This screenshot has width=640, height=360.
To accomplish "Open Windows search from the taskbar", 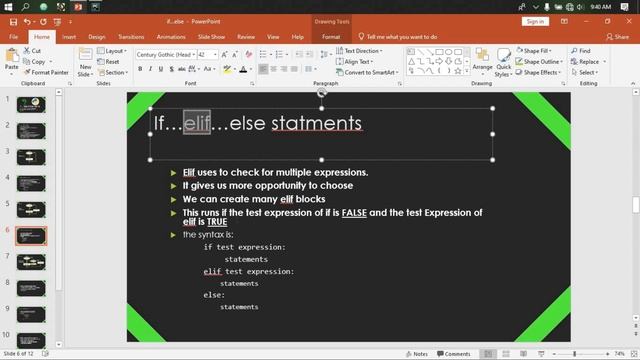I will click(x=26, y=7).
